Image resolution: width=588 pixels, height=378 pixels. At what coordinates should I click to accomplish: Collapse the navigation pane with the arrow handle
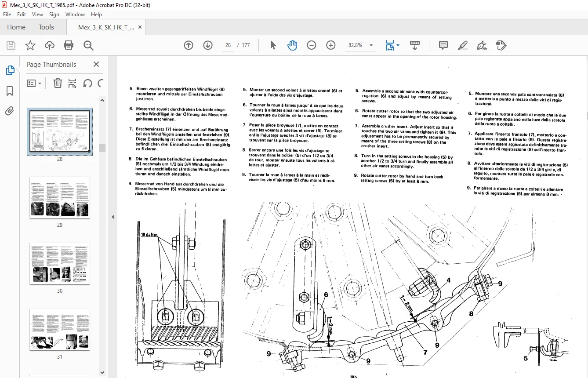[x=113, y=217]
